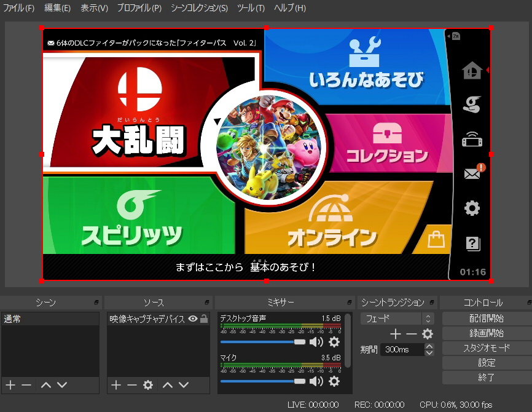This screenshot has height=412, width=532.
Task: Toggle lock on 映像キャプチャデバイス source
Action: click(x=204, y=319)
